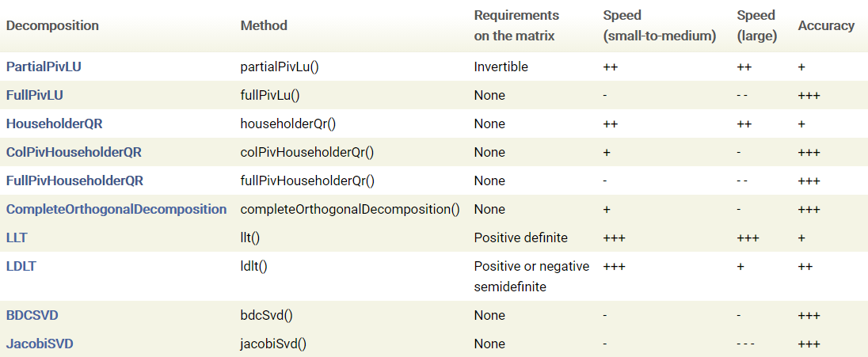Screen dimensions: 868x357
Task: Click the Decomposition column header
Action: 52,25
